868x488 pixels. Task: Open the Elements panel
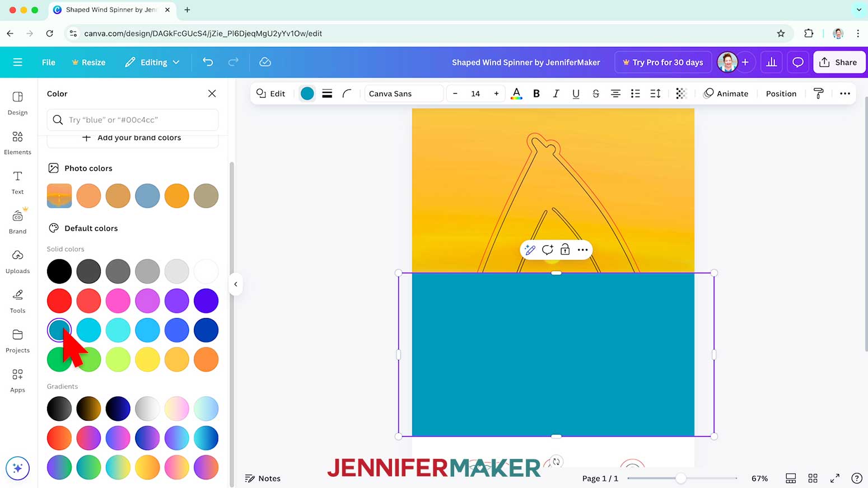[17, 143]
